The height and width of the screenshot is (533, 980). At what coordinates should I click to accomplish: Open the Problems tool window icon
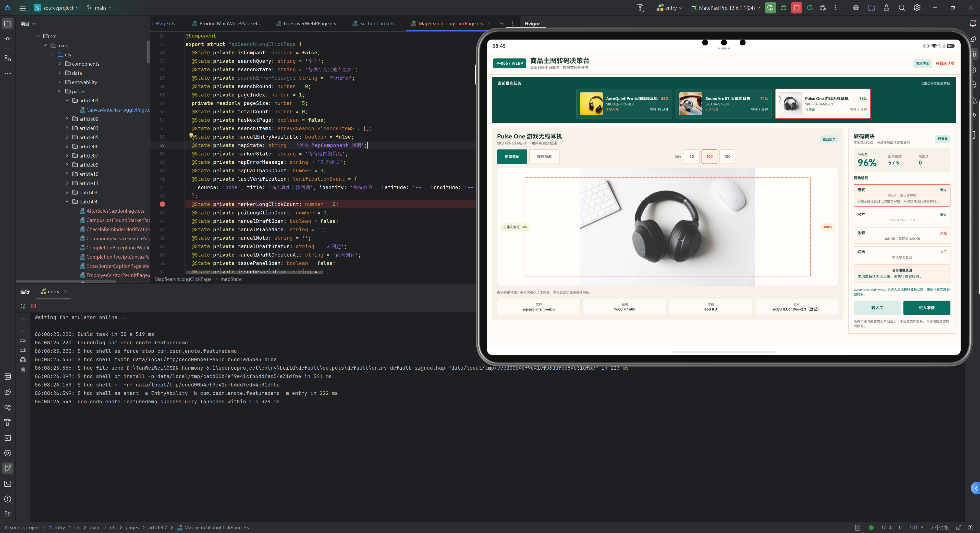pos(8,499)
